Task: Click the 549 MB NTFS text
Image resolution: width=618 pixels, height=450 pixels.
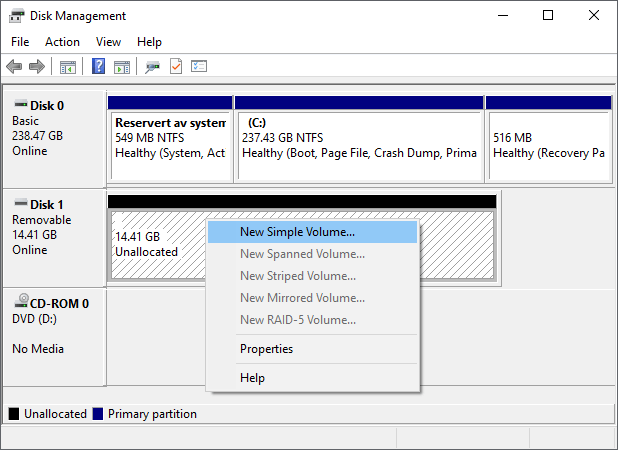Action: point(150,138)
